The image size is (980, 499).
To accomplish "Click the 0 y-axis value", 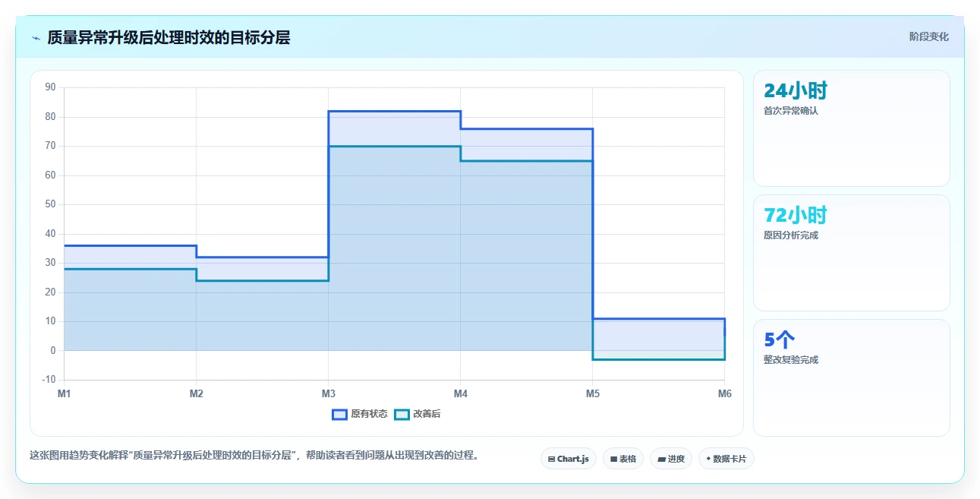I will point(53,351).
